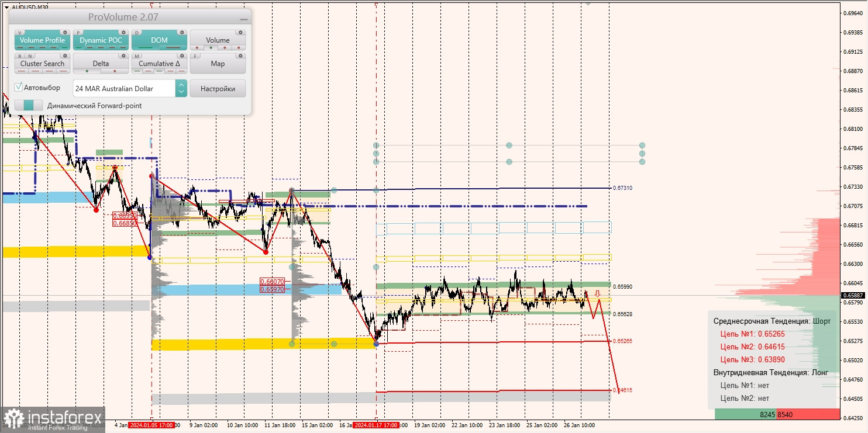Toggle the Volume Profile indicator
The width and height of the screenshot is (868, 433).
[42, 40]
